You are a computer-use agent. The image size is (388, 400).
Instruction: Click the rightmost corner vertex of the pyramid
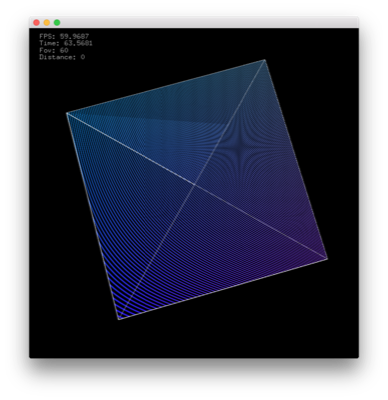[x=327, y=258]
